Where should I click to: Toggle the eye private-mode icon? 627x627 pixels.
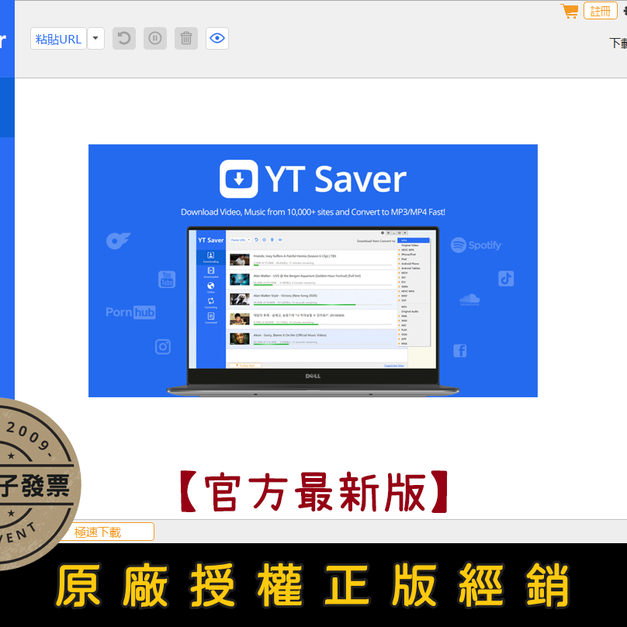pyautogui.click(x=217, y=39)
